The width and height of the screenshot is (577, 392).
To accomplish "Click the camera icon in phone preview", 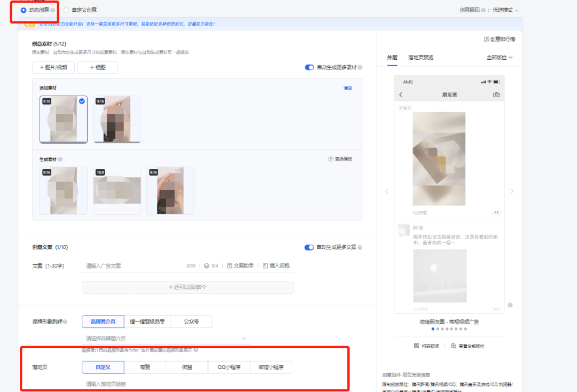I will pos(496,95).
